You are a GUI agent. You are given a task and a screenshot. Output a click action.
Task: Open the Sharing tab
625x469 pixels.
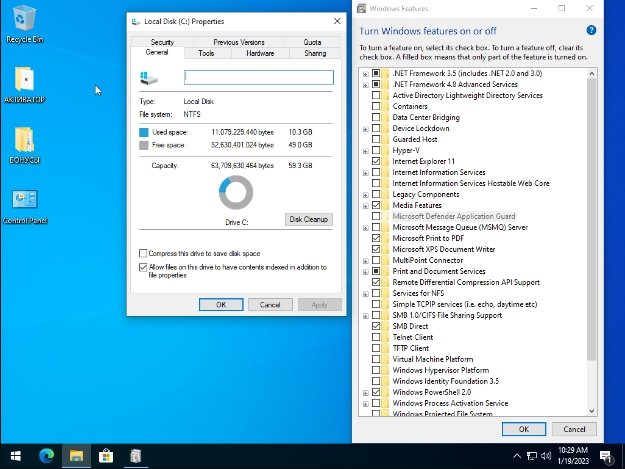315,53
